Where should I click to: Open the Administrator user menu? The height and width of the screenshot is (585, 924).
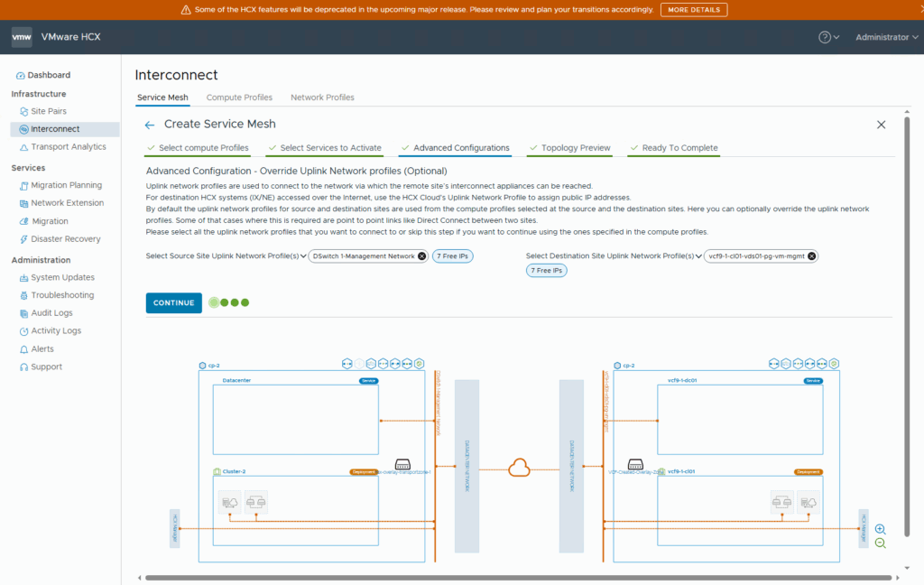887,37
